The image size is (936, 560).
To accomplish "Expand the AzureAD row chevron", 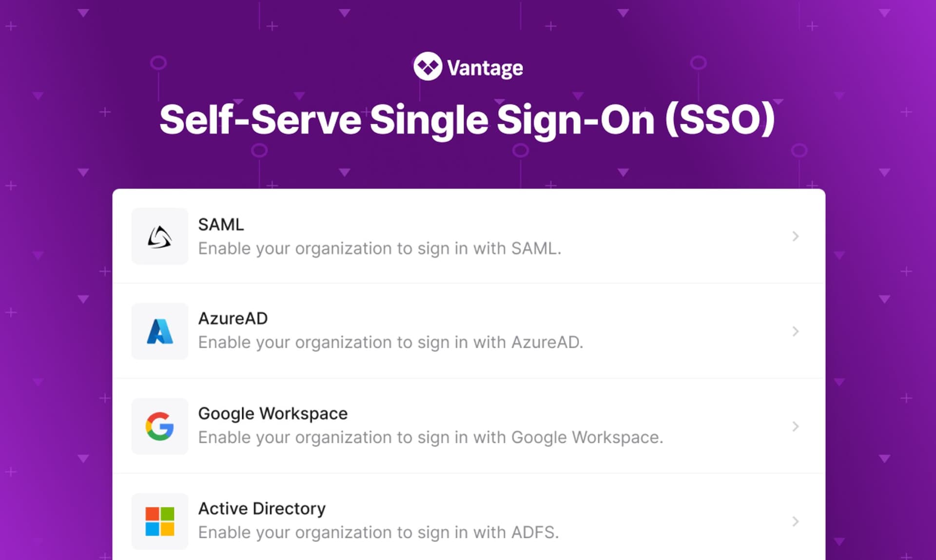I will click(x=796, y=331).
